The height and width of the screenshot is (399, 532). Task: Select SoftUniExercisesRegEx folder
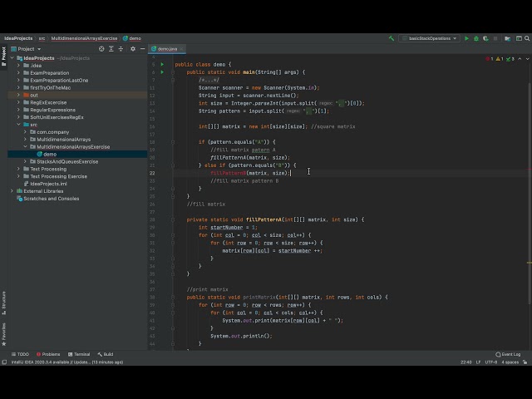tap(57, 117)
